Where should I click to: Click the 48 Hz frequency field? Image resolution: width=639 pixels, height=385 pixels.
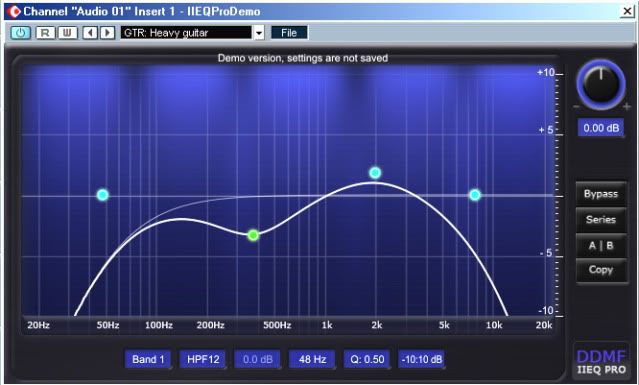coord(312,359)
